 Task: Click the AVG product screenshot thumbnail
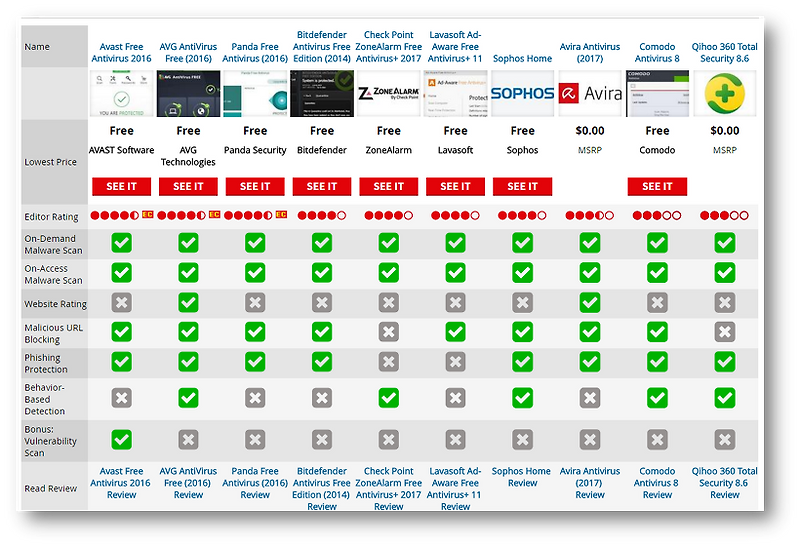click(x=188, y=93)
